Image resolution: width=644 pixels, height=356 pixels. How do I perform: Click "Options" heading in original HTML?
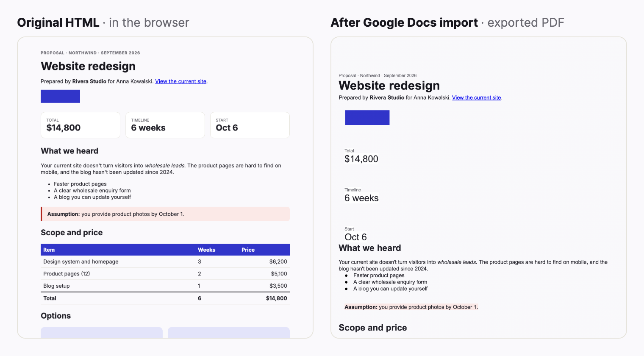pyautogui.click(x=56, y=316)
